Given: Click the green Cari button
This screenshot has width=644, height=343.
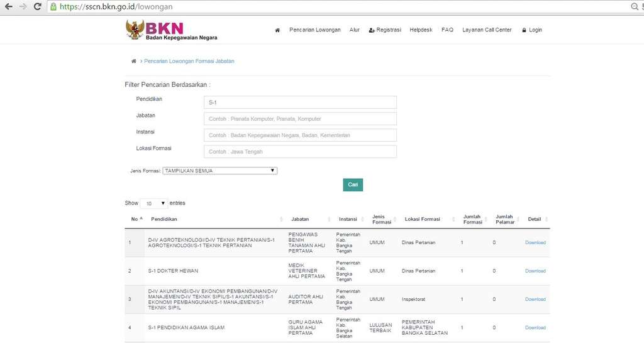Looking at the screenshot, I should tap(353, 184).
